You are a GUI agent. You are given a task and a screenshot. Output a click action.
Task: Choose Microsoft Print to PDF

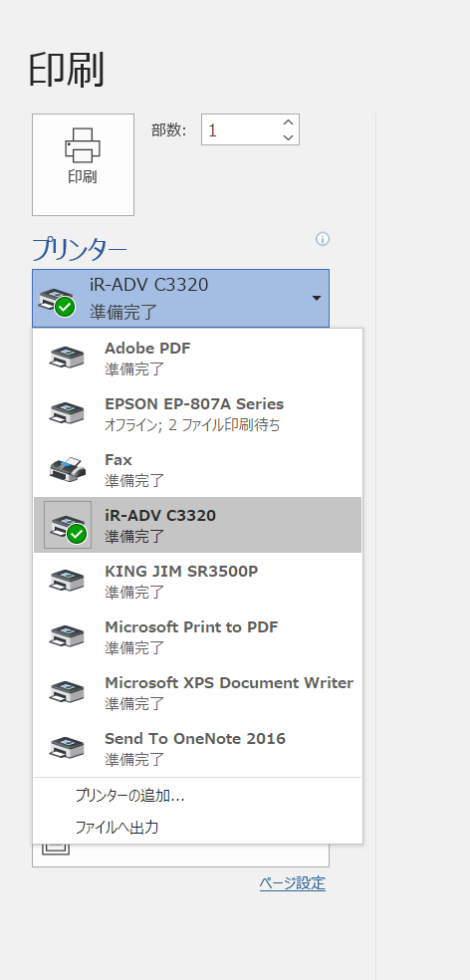[197, 636]
